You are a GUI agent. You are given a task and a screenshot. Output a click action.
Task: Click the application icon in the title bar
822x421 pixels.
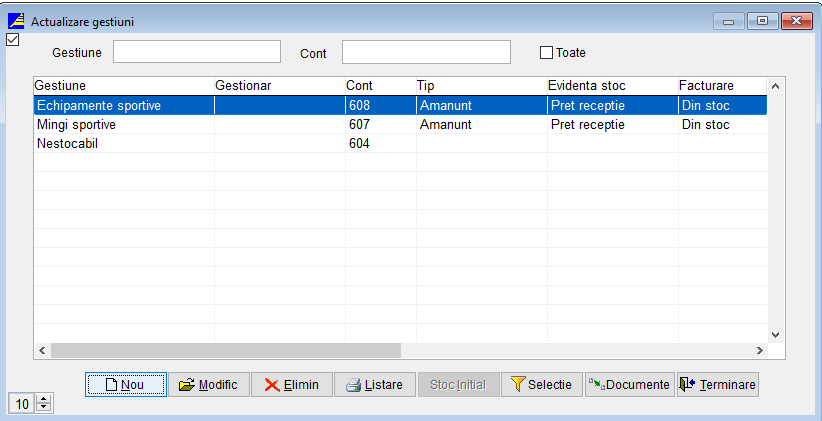tap(16, 20)
